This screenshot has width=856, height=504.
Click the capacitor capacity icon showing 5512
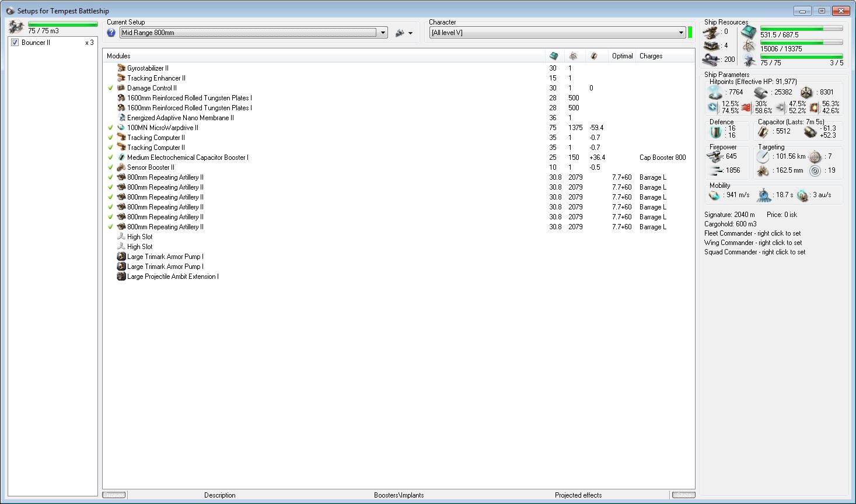pyautogui.click(x=763, y=132)
